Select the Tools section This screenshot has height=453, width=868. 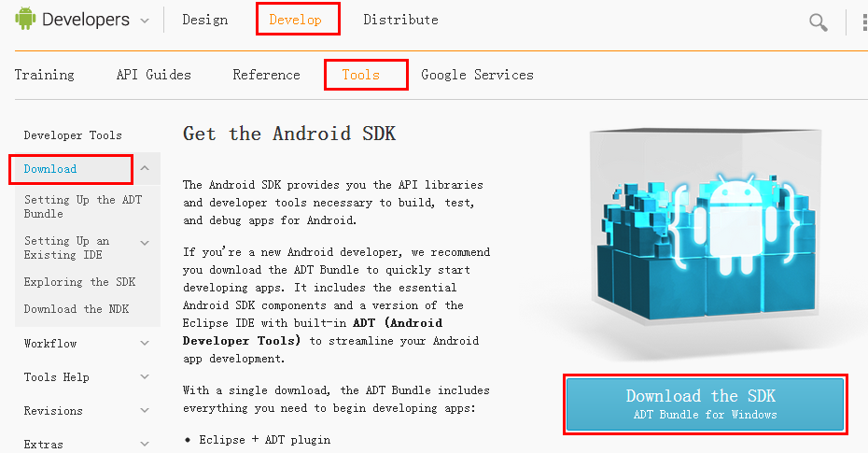(361, 75)
